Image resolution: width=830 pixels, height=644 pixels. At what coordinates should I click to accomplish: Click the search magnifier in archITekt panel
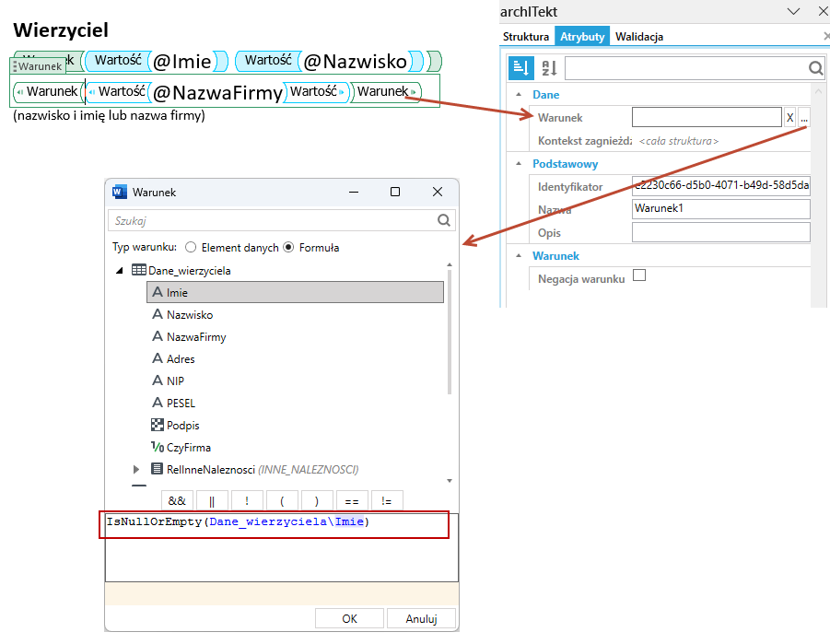[815, 68]
